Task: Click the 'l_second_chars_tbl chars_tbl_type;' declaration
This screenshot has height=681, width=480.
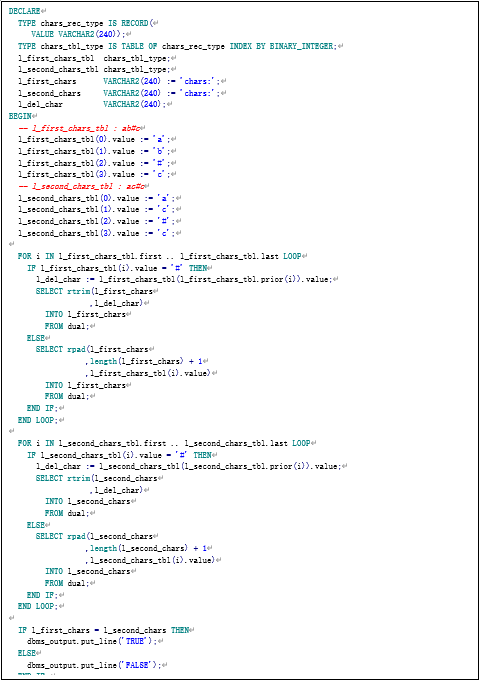Action: [94, 69]
